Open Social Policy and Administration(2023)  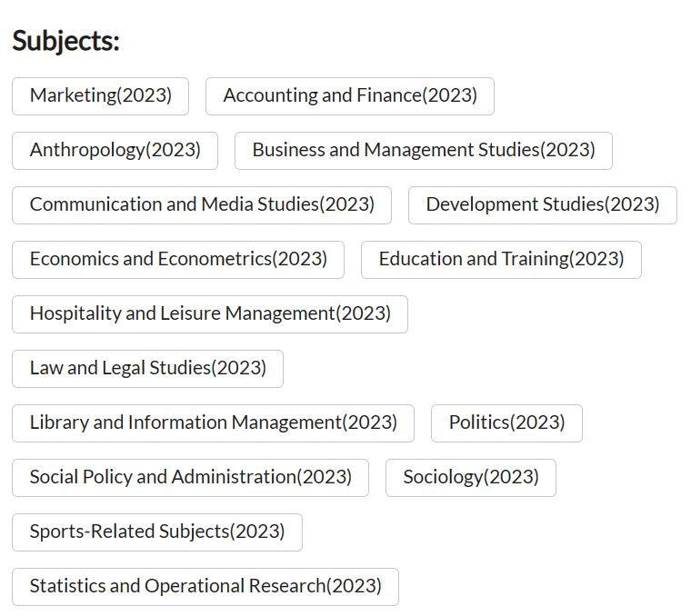190,478
